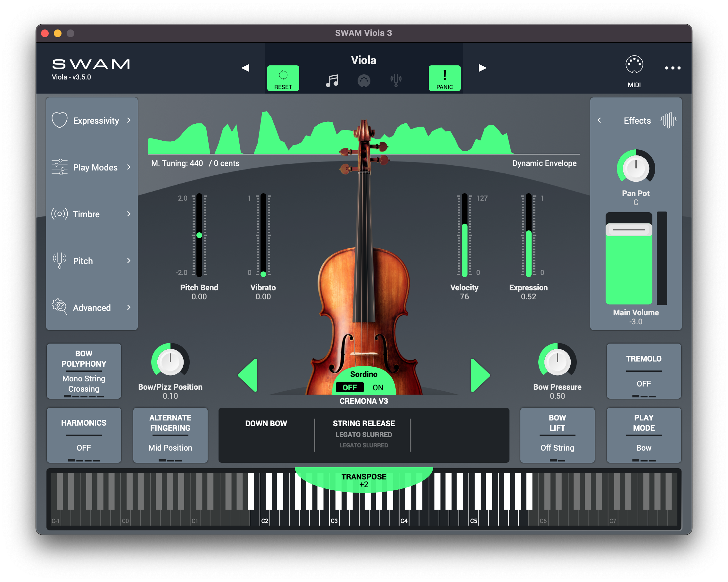Image resolution: width=728 pixels, height=582 pixels.
Task: Cycle the PLAY MODE Bow button
Action: click(644, 435)
